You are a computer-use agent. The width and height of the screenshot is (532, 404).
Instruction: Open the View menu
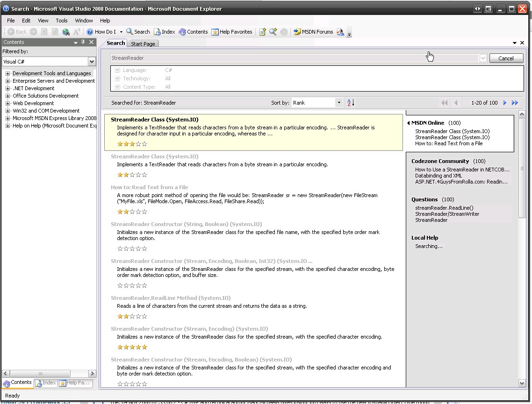[x=43, y=21]
